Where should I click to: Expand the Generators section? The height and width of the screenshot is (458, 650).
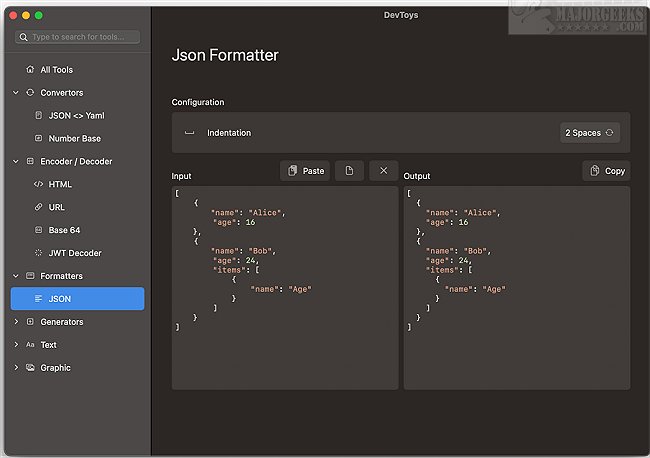click(16, 322)
